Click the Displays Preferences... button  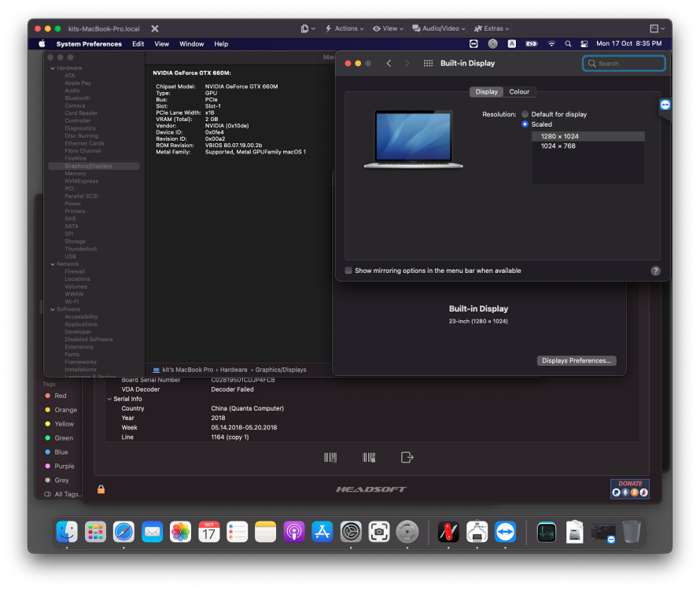(577, 360)
